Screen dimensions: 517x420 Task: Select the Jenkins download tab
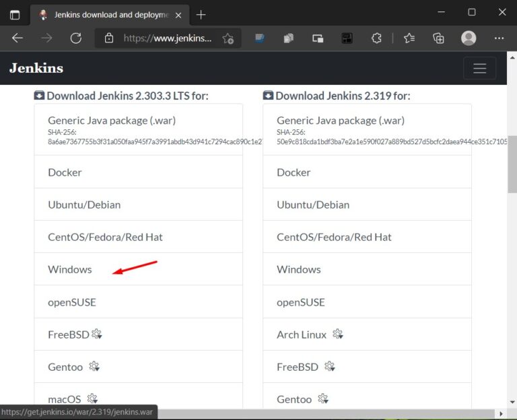108,14
